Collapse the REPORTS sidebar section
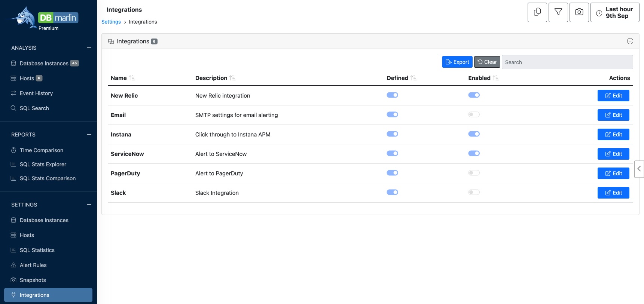 point(89,135)
